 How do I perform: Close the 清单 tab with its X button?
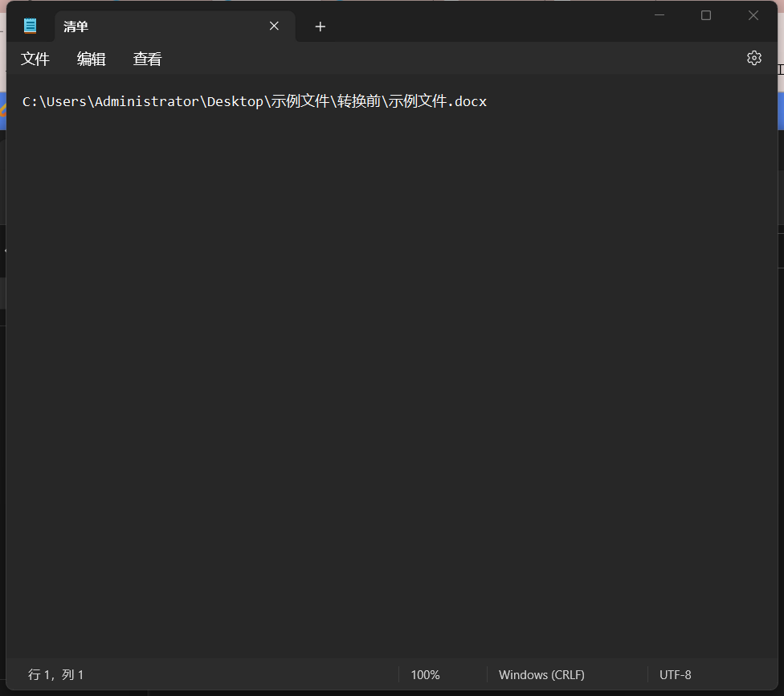(x=274, y=26)
